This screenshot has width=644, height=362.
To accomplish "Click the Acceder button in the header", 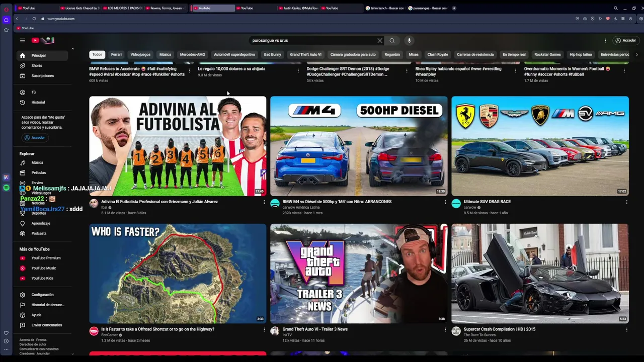I will pyautogui.click(x=626, y=40).
